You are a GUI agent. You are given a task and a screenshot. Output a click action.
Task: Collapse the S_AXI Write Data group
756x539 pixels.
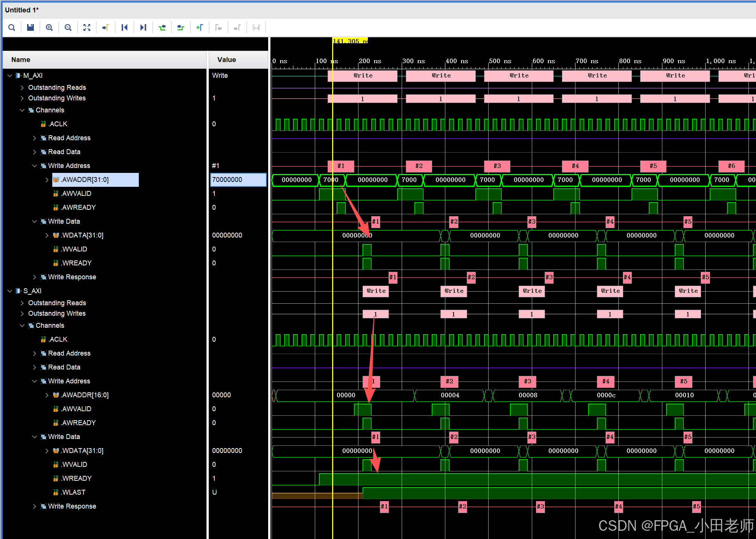[x=35, y=437]
